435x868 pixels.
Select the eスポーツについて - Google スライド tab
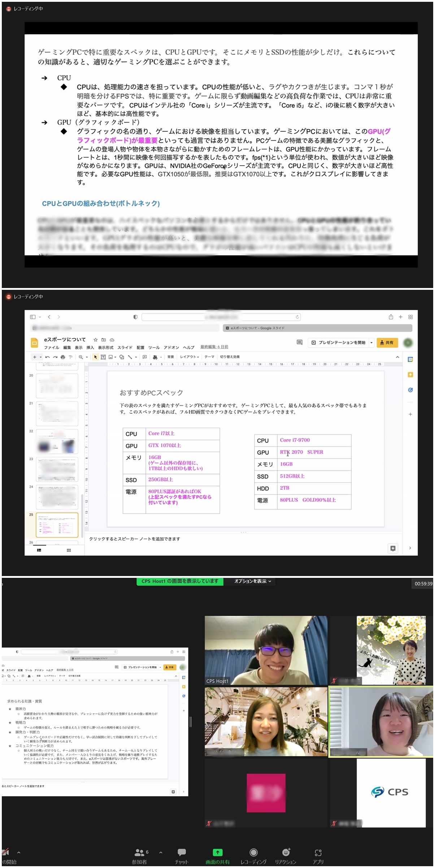318,328
